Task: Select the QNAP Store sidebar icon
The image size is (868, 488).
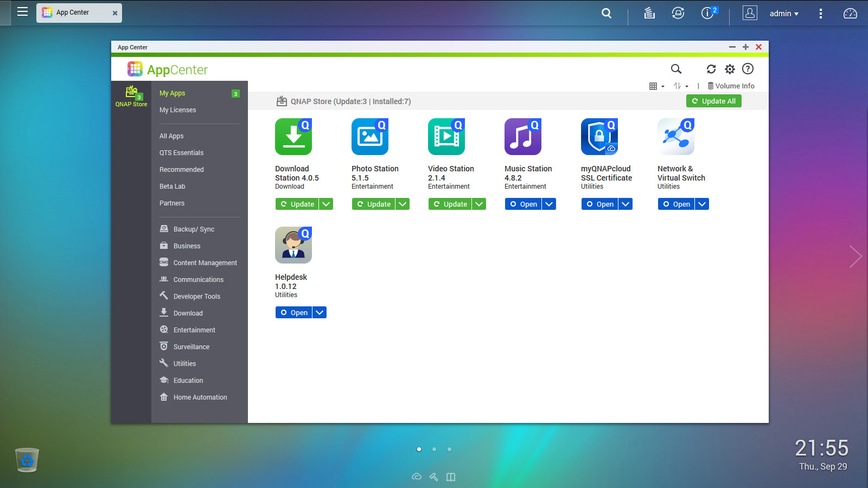Action: click(131, 97)
